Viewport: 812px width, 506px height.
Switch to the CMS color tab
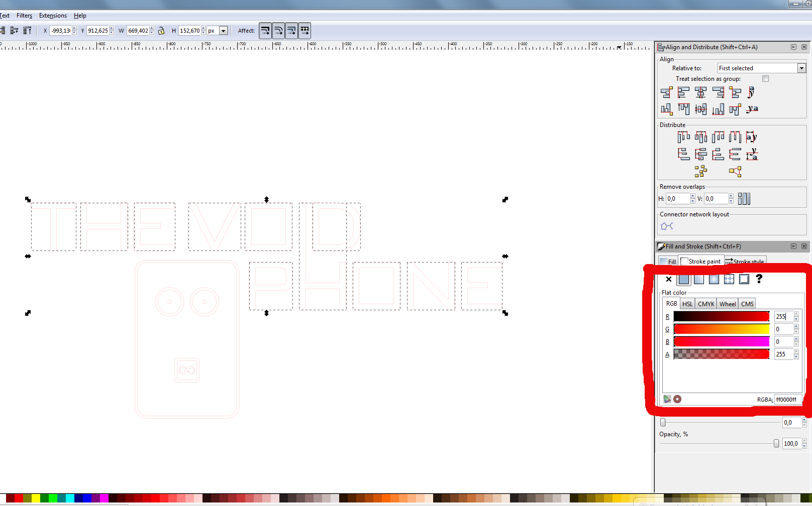click(x=747, y=304)
